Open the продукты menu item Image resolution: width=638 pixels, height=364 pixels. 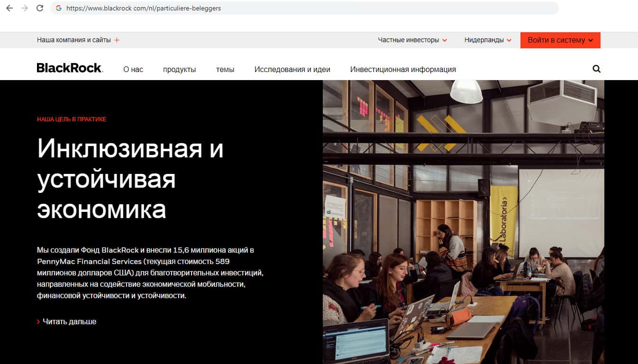pos(179,69)
